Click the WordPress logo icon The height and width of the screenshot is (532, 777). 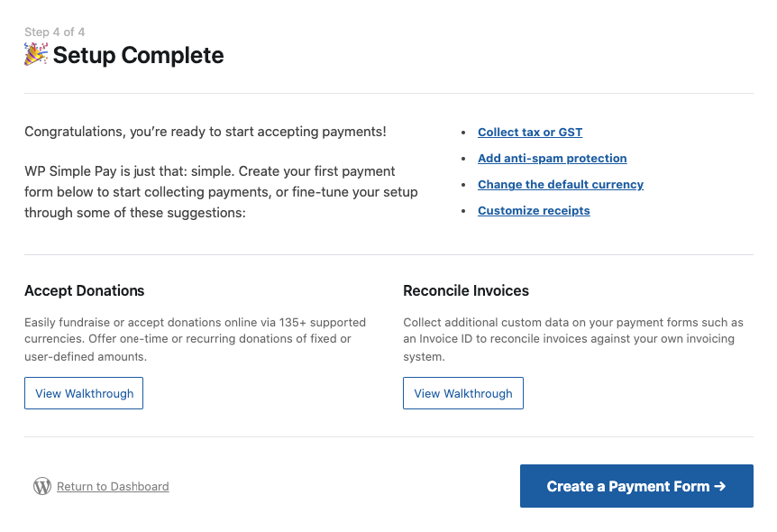pos(41,486)
